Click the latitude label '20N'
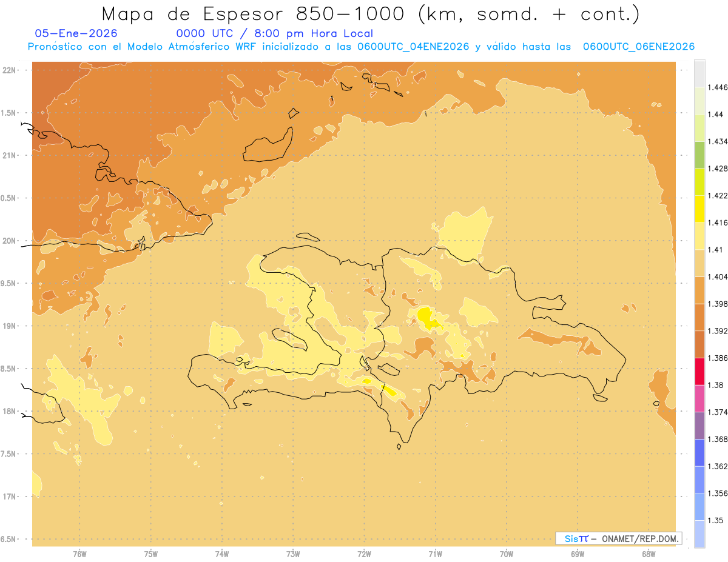 pos(10,241)
